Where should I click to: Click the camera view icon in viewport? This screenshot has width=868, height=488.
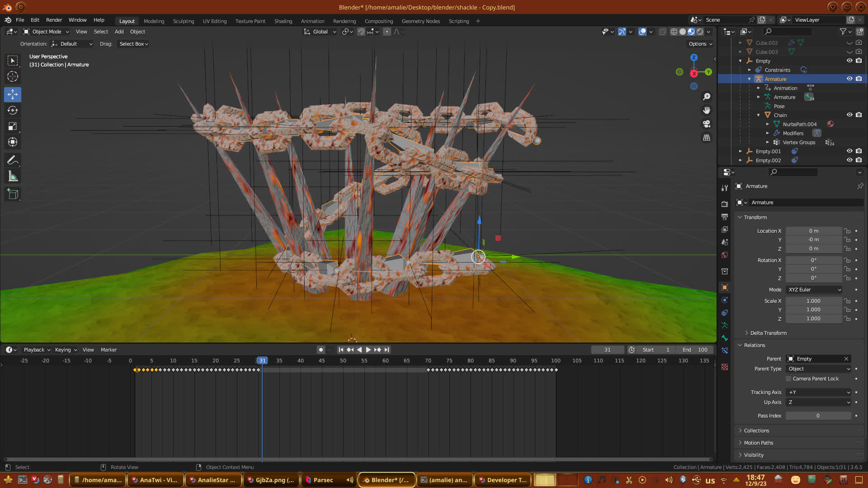coord(707,124)
